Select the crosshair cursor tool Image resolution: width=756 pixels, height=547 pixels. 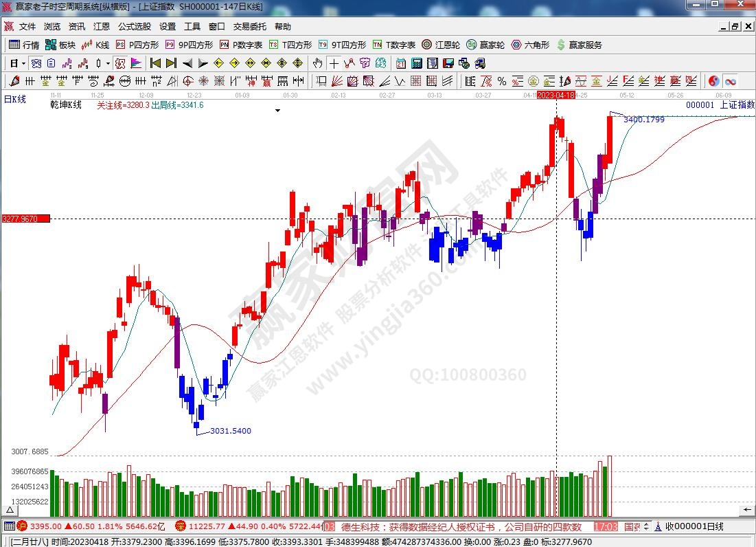(x=333, y=63)
